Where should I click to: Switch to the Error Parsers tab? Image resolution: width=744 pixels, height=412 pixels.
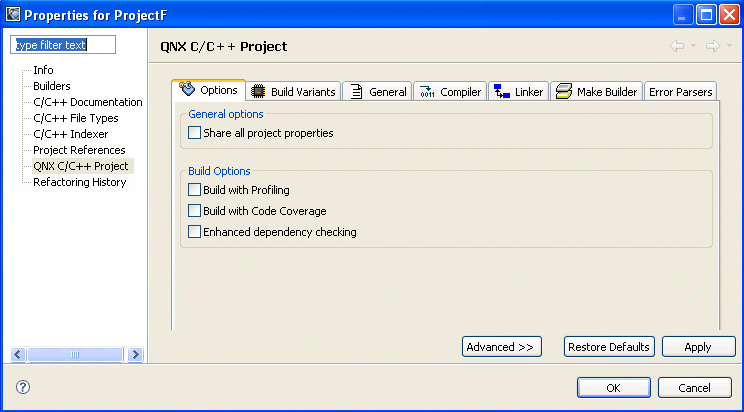click(681, 92)
